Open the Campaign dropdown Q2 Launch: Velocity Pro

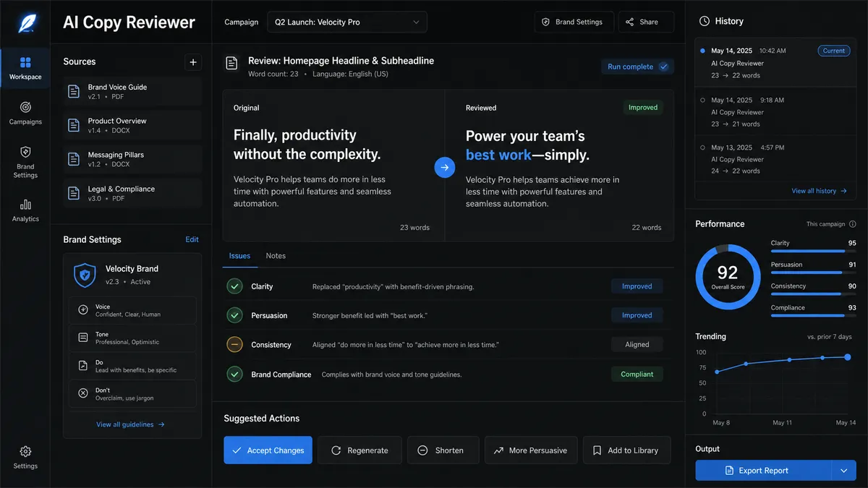click(x=347, y=22)
